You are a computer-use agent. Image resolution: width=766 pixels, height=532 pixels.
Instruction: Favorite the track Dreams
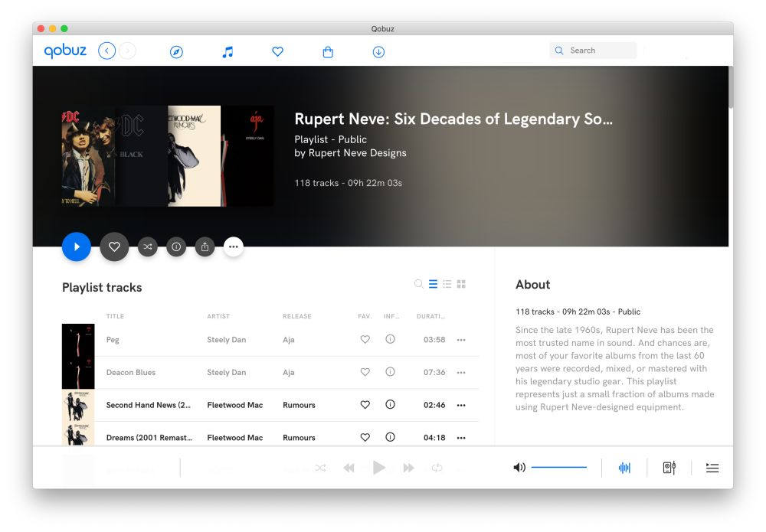[365, 437]
